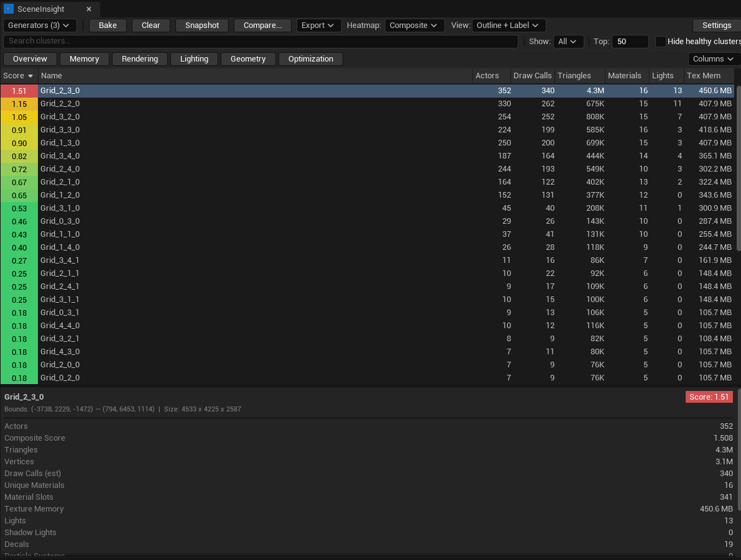Select the Grid_0_2_0 row
The height and width of the screenshot is (560, 741).
pyautogui.click(x=367, y=378)
